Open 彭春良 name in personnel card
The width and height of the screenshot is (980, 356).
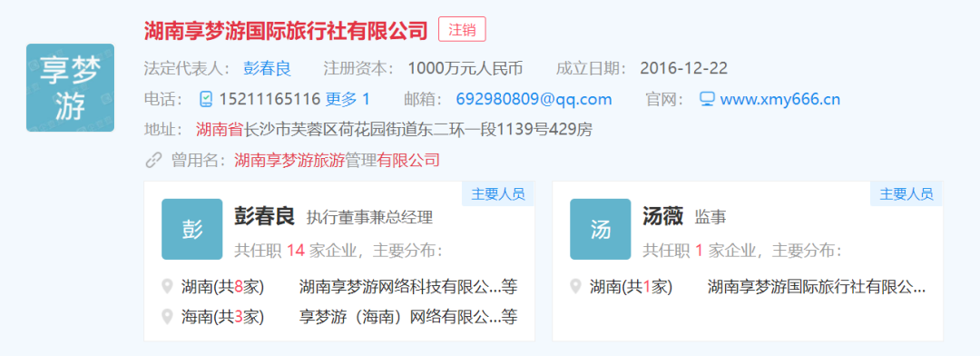click(x=264, y=216)
